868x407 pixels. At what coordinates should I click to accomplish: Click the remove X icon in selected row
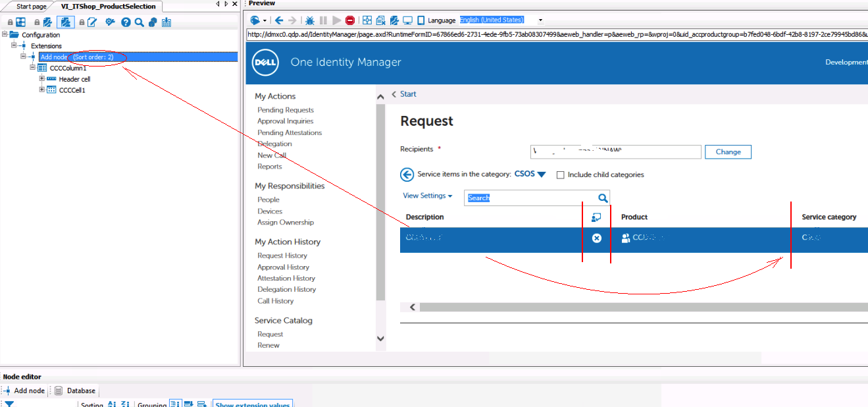point(597,238)
